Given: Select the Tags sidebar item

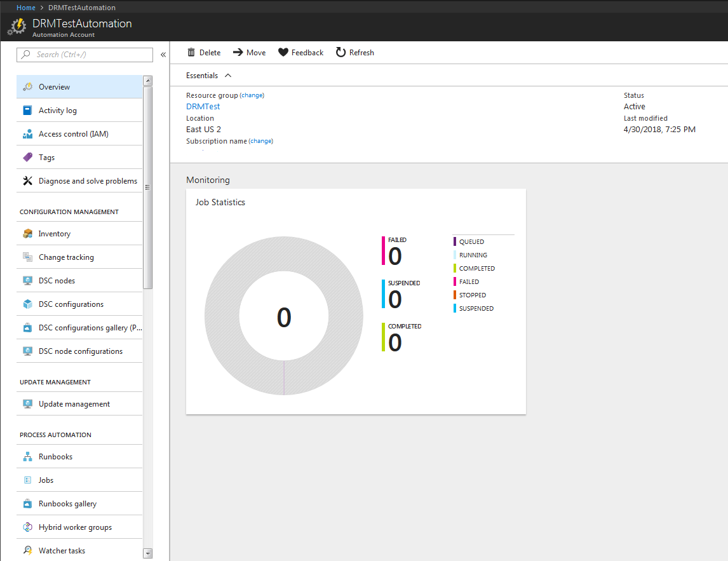Looking at the screenshot, I should tap(28, 157).
